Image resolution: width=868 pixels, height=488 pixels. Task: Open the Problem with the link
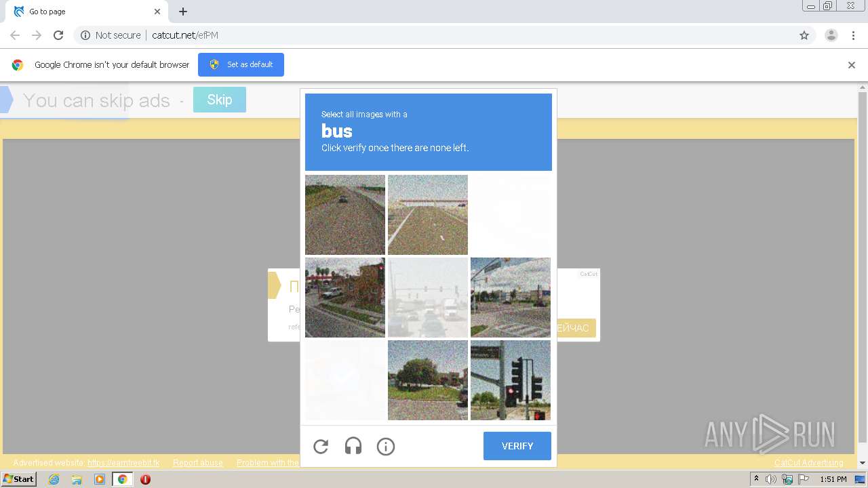coord(268,463)
